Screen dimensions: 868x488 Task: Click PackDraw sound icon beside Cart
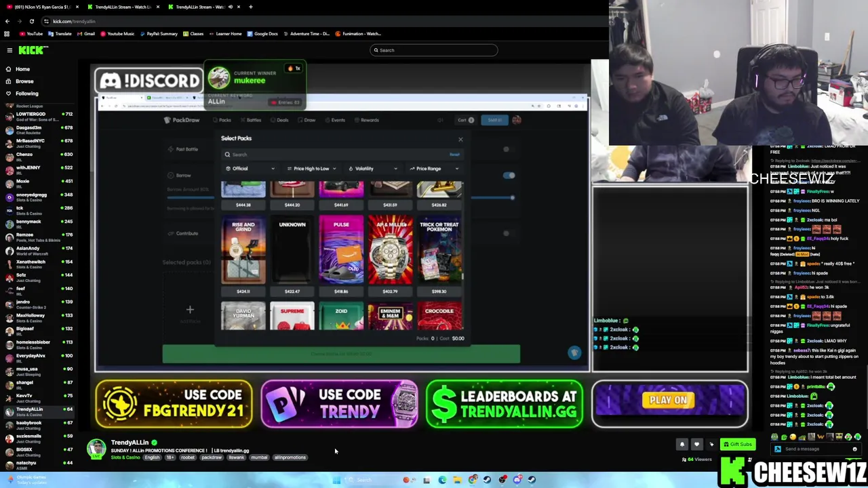(x=440, y=120)
